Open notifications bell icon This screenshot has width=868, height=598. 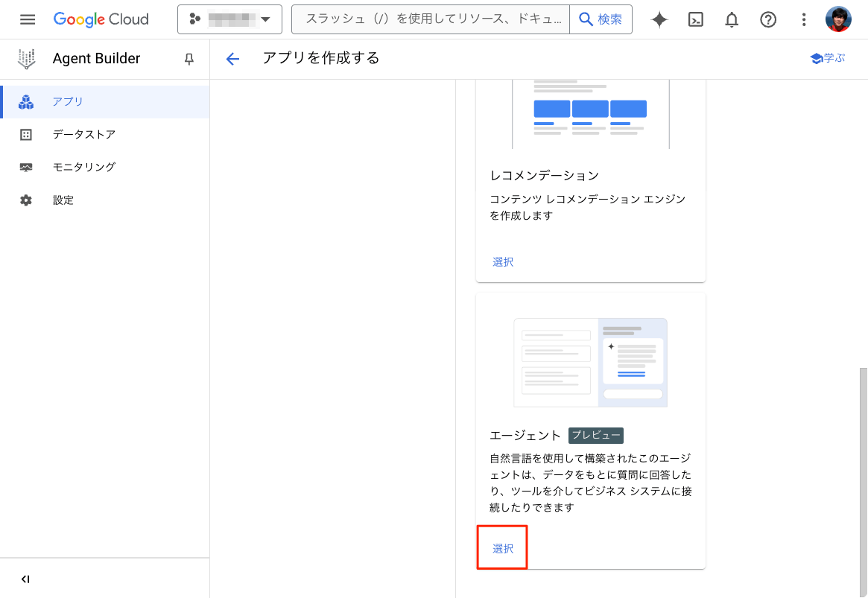(x=732, y=20)
